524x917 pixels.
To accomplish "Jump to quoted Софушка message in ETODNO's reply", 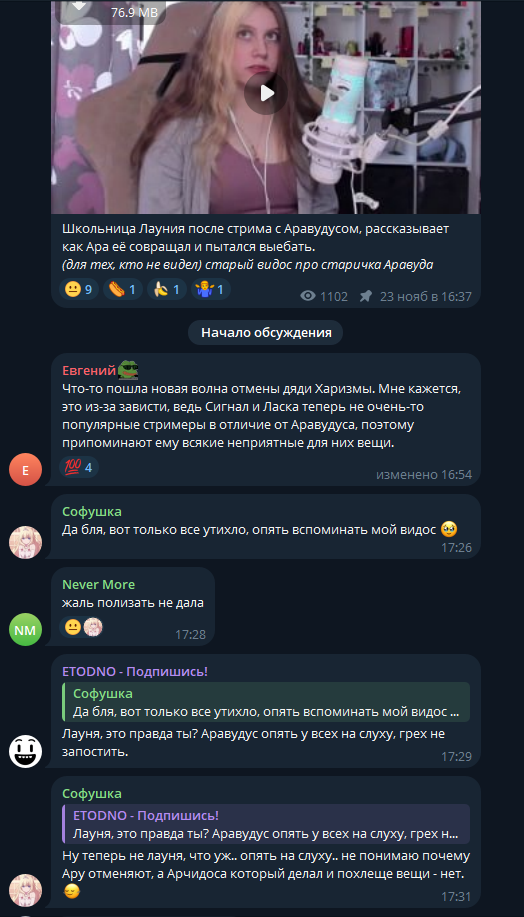I will coord(266,702).
